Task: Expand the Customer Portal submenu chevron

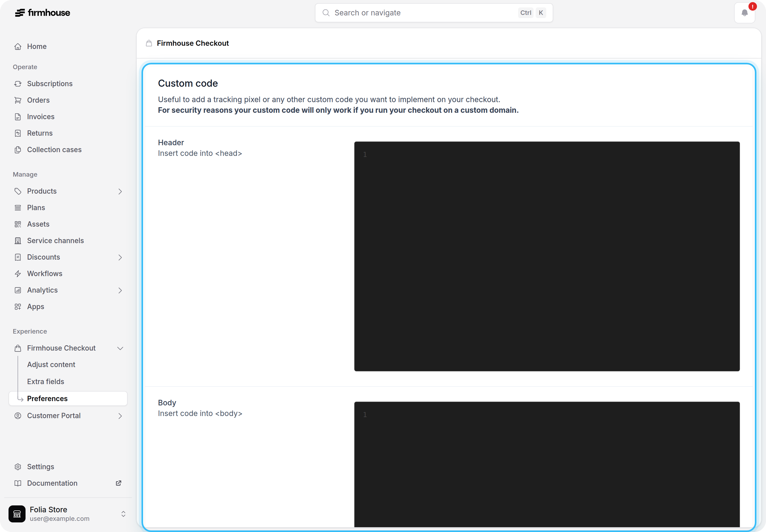Action: 120,416
